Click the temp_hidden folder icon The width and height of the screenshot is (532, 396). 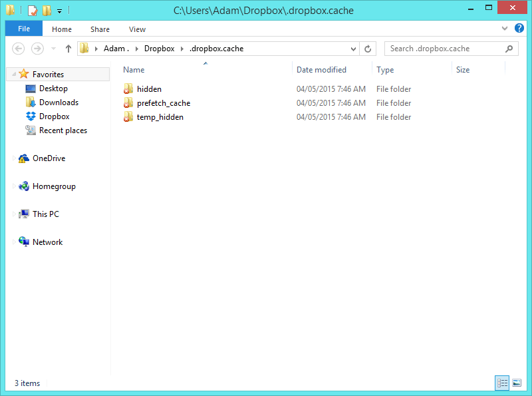click(128, 117)
